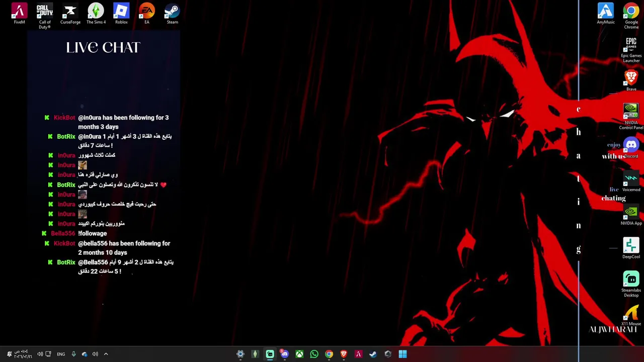The height and width of the screenshot is (362, 644).
Task: Open the taskbar clock and date
Action: [23, 354]
